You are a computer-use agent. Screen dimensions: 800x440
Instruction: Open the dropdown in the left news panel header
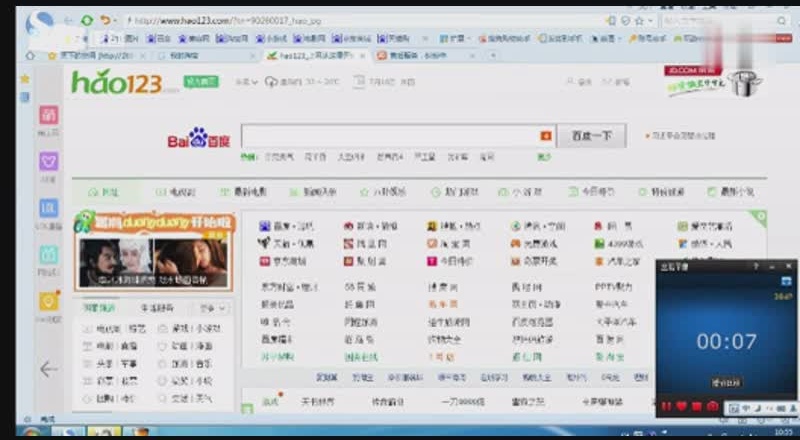(x=213, y=308)
